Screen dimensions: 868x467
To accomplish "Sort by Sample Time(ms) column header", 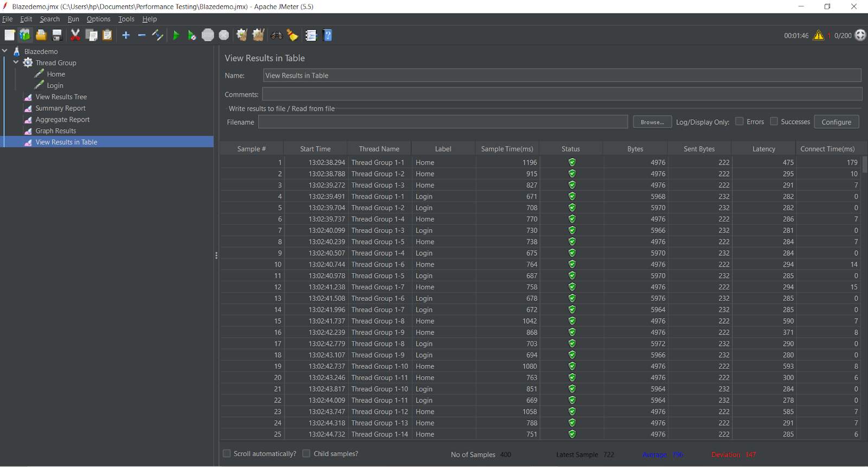I will pyautogui.click(x=507, y=149).
